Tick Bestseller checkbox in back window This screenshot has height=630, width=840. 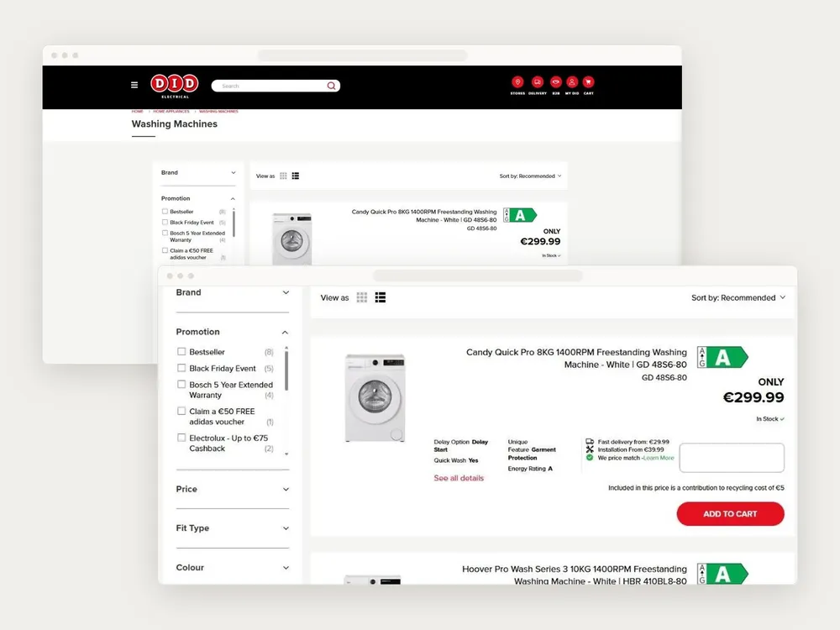coord(165,211)
